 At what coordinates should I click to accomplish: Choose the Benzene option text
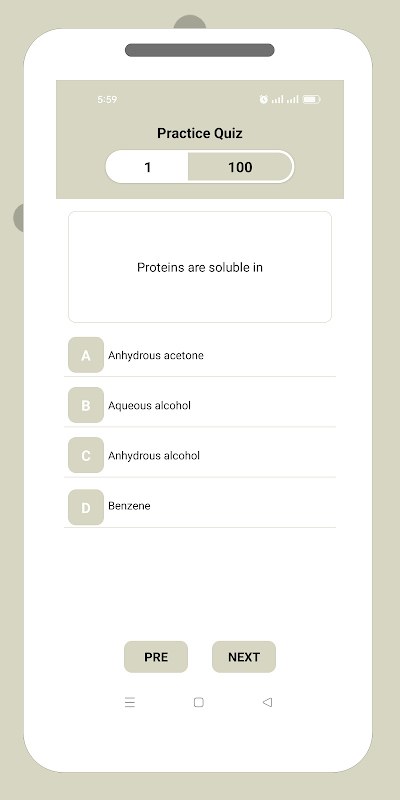click(129, 506)
